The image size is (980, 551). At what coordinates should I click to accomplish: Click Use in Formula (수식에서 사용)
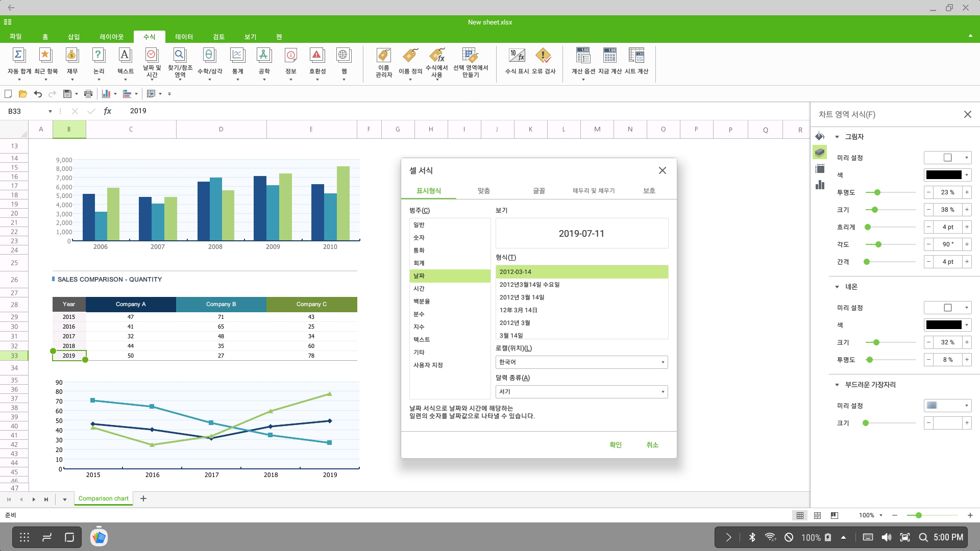pos(436,63)
